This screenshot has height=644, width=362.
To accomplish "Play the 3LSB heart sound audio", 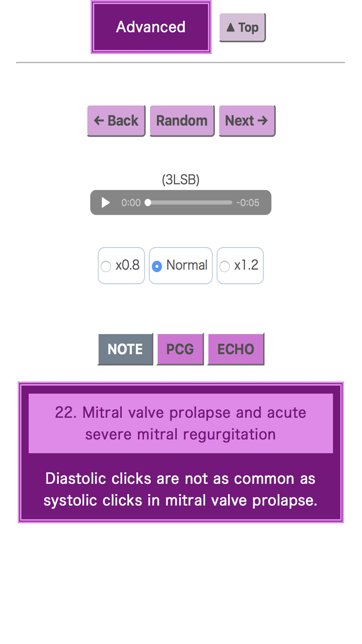I will [105, 202].
